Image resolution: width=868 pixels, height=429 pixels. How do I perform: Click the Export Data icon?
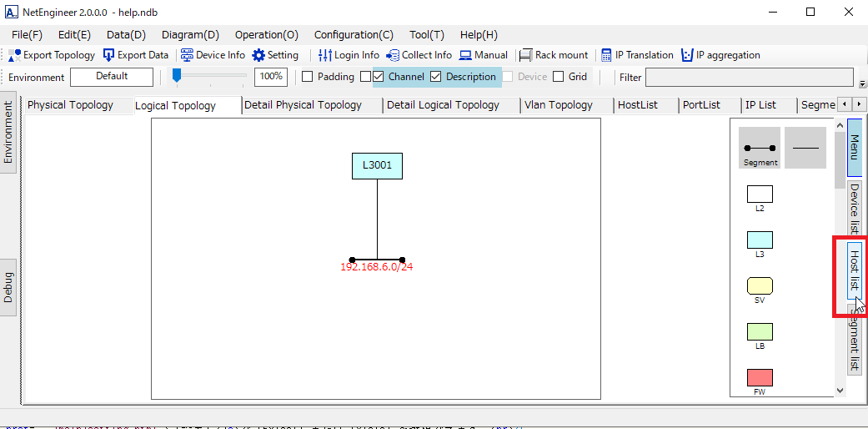(109, 55)
